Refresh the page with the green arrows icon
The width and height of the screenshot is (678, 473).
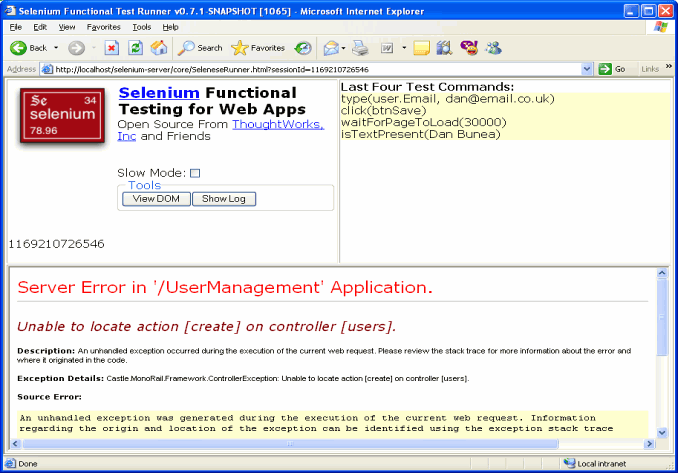135,48
